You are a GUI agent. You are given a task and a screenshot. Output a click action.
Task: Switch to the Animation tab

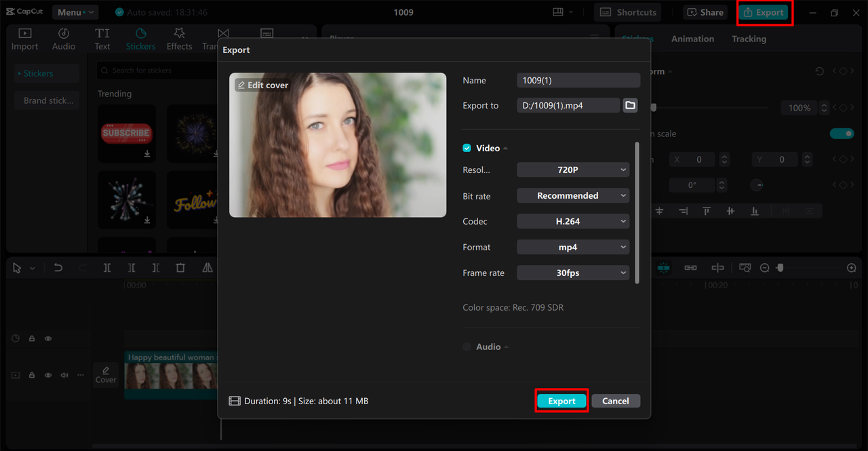coord(692,39)
